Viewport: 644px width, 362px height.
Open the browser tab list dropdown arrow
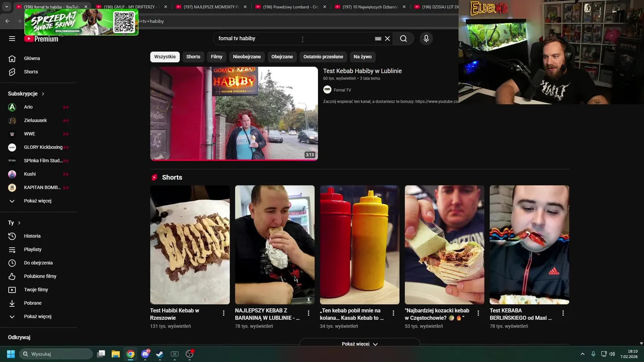coord(6,7)
